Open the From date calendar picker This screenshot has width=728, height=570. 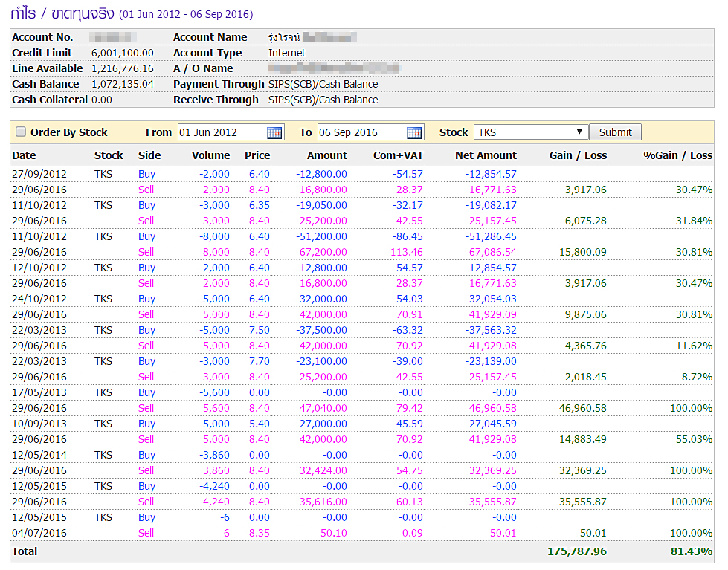point(274,132)
